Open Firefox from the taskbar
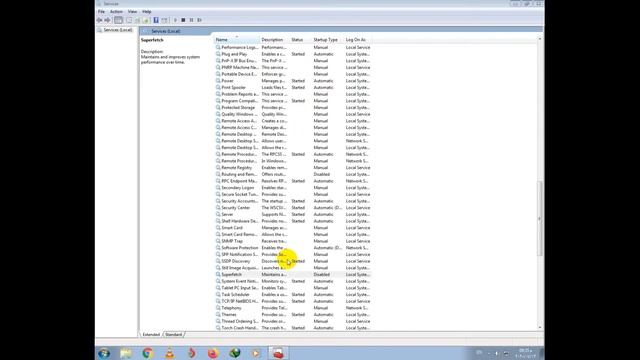The width and height of the screenshot is (640, 360). [213, 353]
